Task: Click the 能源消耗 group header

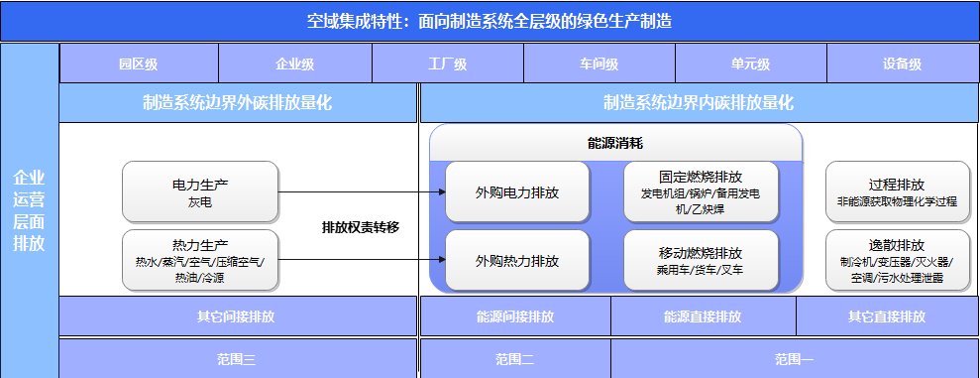Action: tap(615, 143)
